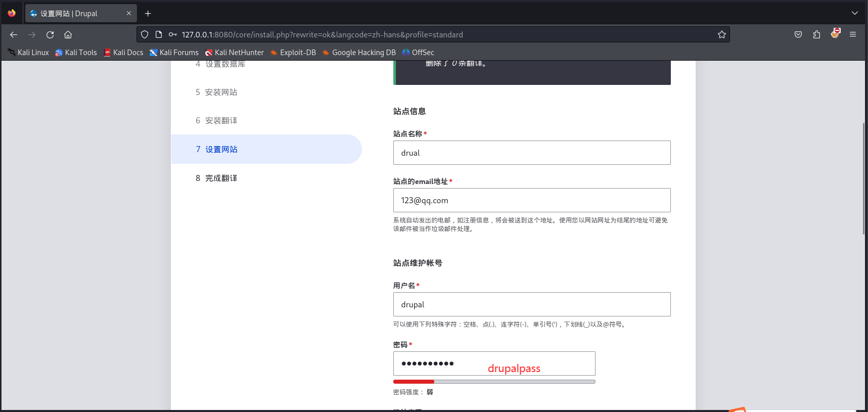868x412 pixels.
Task: Open Kali Docs bookmark
Action: coord(123,53)
